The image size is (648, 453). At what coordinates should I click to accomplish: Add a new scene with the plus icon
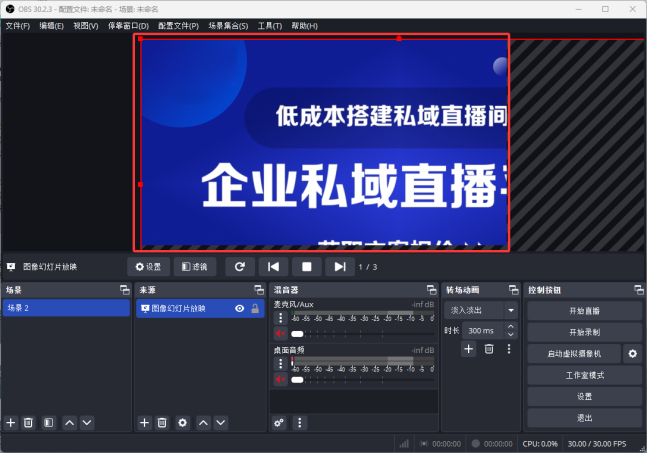point(11,423)
